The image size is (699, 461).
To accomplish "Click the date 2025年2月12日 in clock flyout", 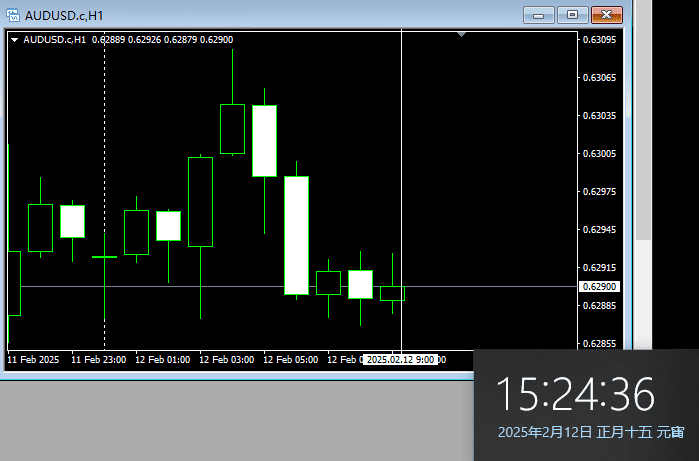I will [545, 432].
